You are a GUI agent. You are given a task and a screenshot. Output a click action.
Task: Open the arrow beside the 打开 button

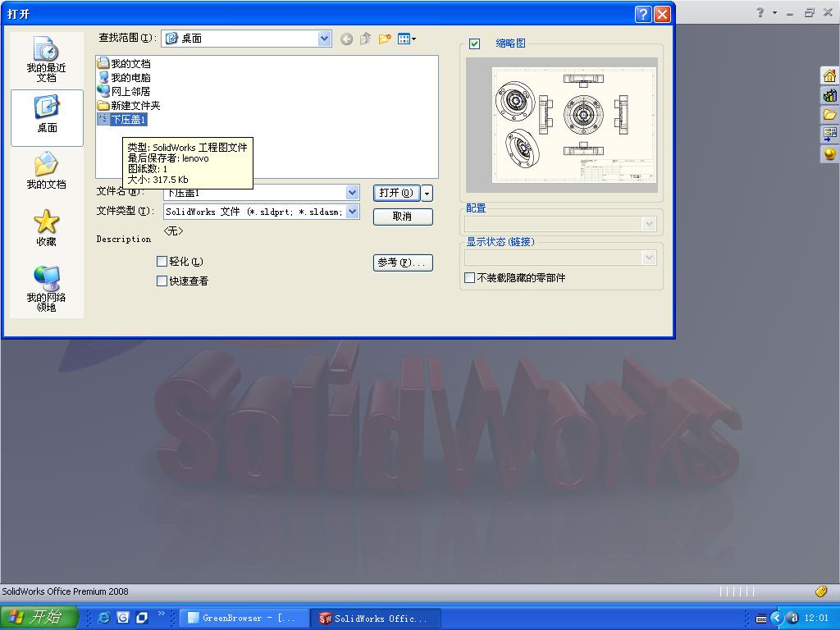click(x=427, y=193)
